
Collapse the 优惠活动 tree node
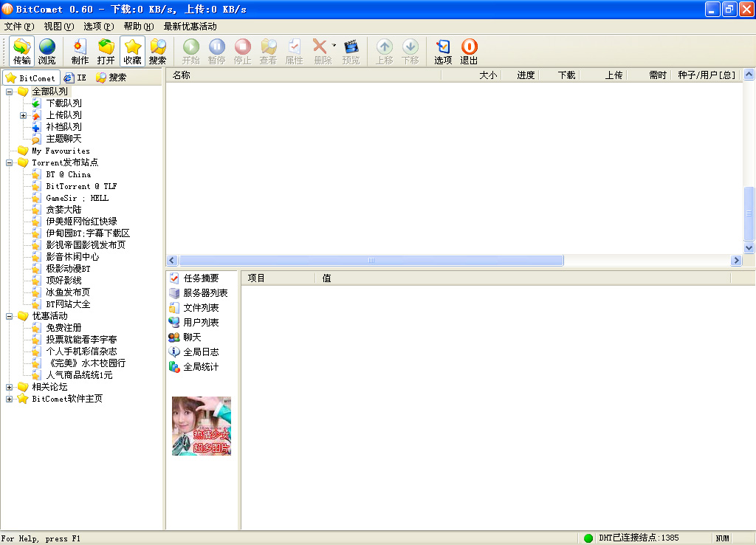pyautogui.click(x=9, y=316)
